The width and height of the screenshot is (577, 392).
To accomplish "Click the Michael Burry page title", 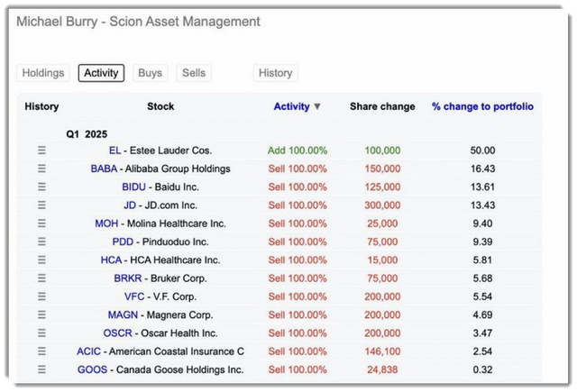I will [138, 22].
